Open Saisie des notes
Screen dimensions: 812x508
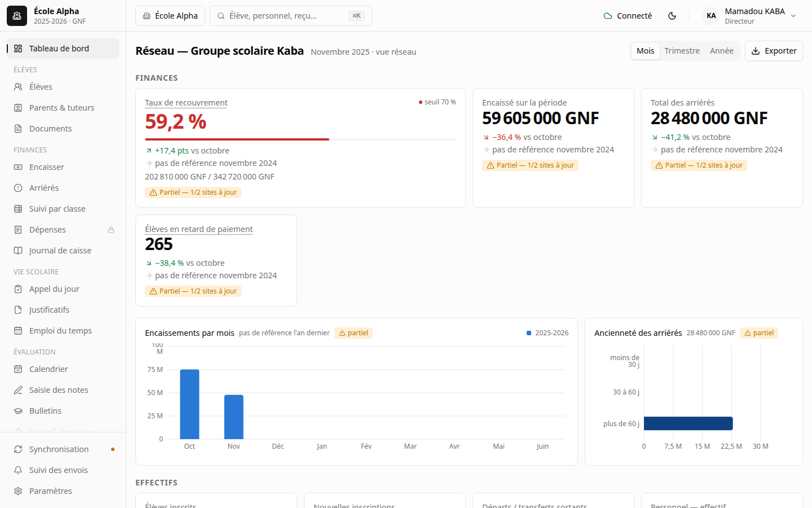pos(63,390)
